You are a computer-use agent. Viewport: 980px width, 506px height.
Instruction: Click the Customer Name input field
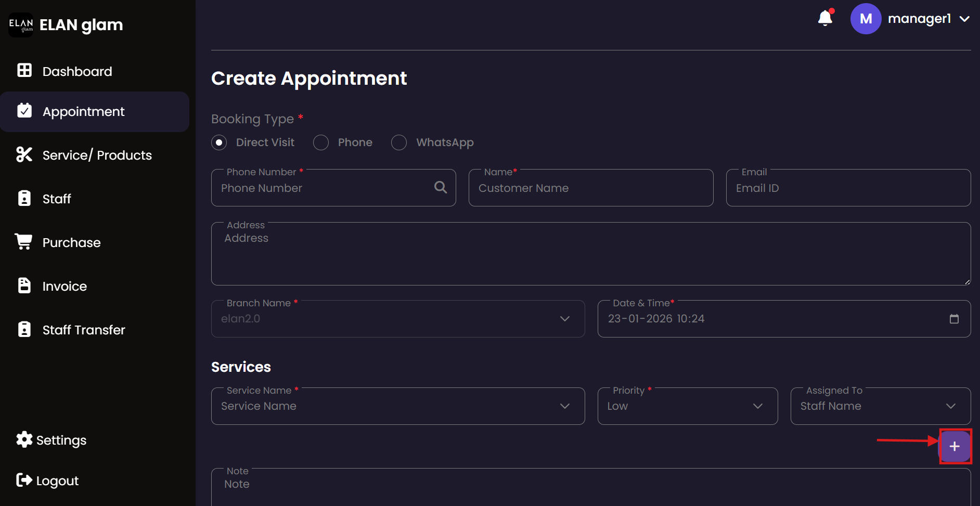[x=590, y=188]
